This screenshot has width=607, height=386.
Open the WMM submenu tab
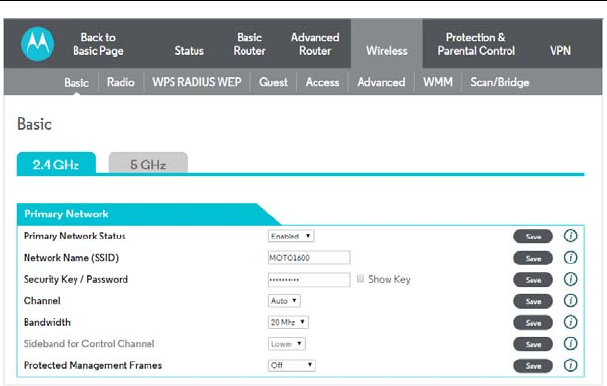pos(438,82)
